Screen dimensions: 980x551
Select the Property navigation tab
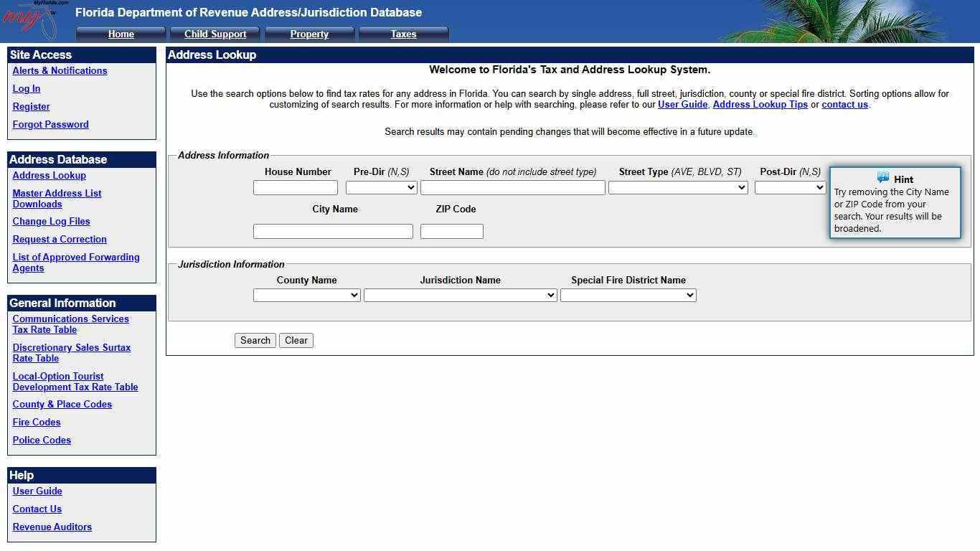click(x=309, y=34)
